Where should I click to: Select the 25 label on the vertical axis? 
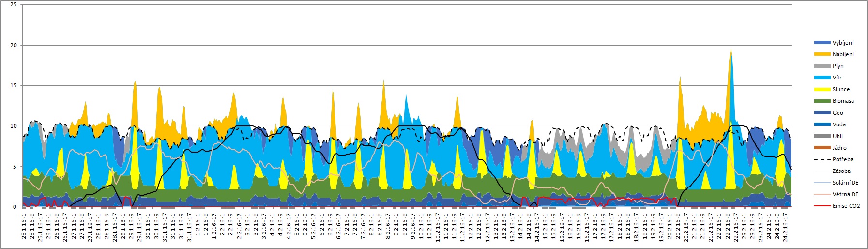pyautogui.click(x=13, y=5)
